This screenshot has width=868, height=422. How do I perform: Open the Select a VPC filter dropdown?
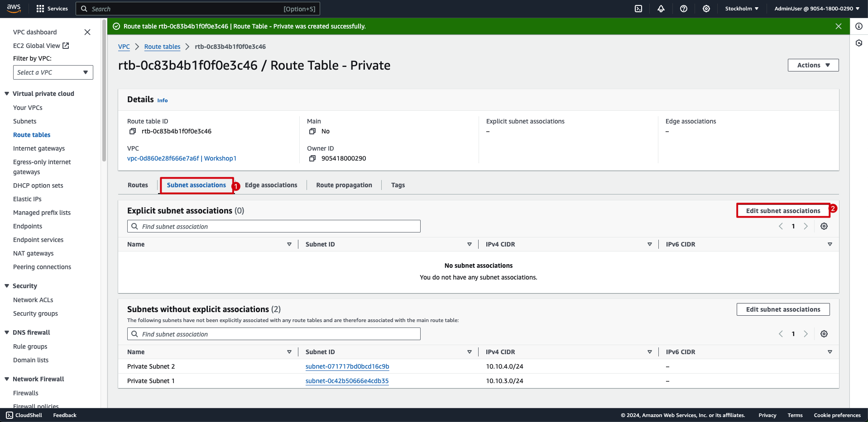(x=53, y=72)
